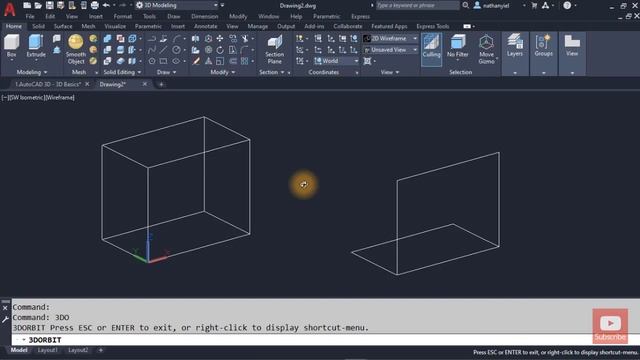The height and width of the screenshot is (360, 640).
Task: Open the World UCS dropdown
Action: pos(336,61)
